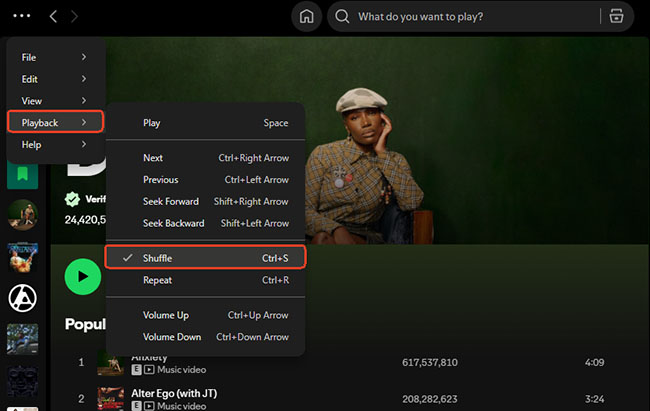Open Alter Ego track cover thumbnail
650x411 pixels.
pos(110,399)
